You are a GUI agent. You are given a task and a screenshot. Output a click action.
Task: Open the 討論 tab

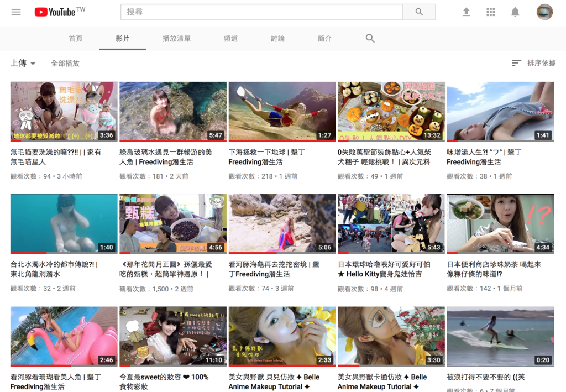pos(277,39)
